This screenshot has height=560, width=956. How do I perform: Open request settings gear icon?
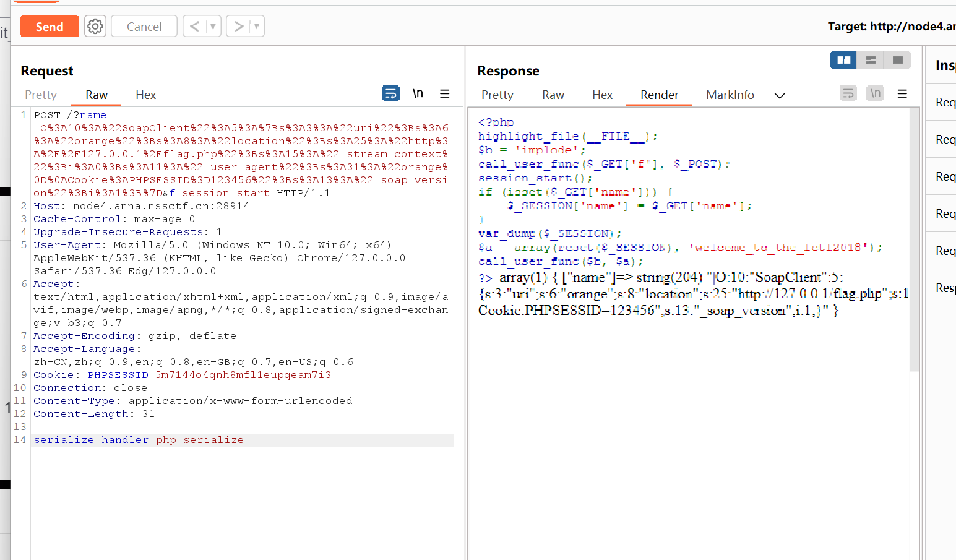click(95, 26)
